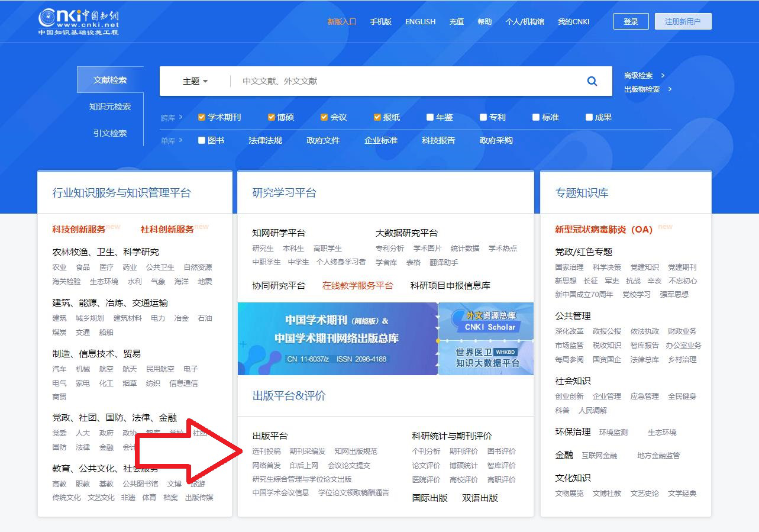
Task: Enable the 年鉴 checkbox
Action: click(x=430, y=117)
